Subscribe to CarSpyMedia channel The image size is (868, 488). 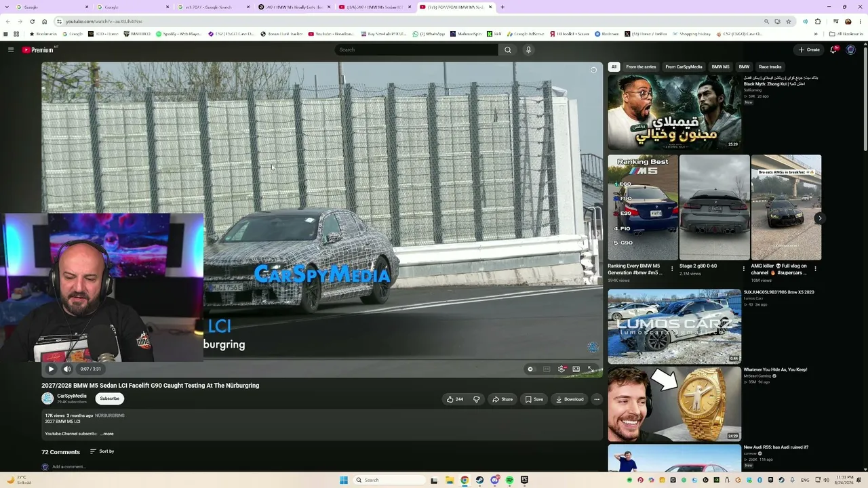click(109, 399)
